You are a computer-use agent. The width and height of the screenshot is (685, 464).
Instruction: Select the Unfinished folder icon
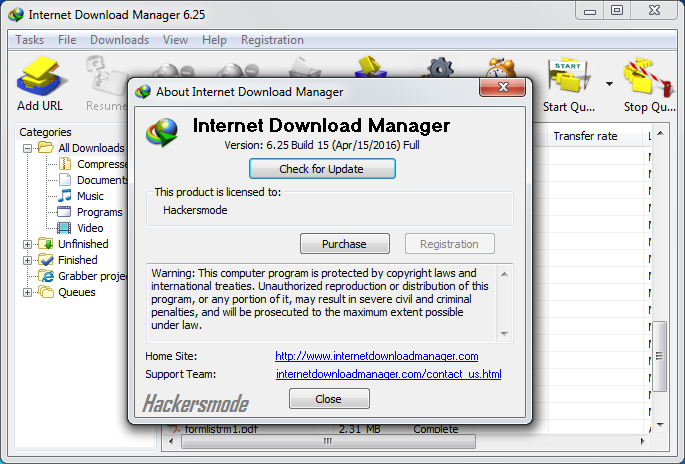click(45, 243)
